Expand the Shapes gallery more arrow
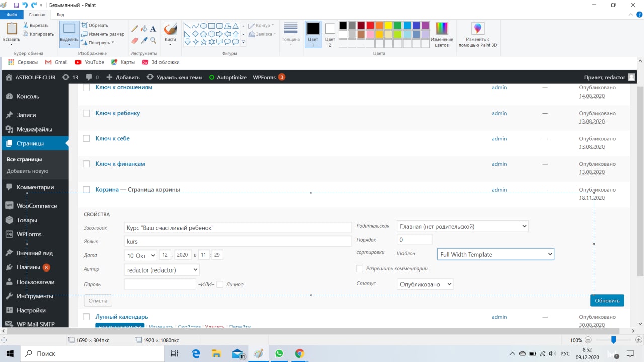Image resolution: width=644 pixels, height=362 pixels. coord(243,42)
